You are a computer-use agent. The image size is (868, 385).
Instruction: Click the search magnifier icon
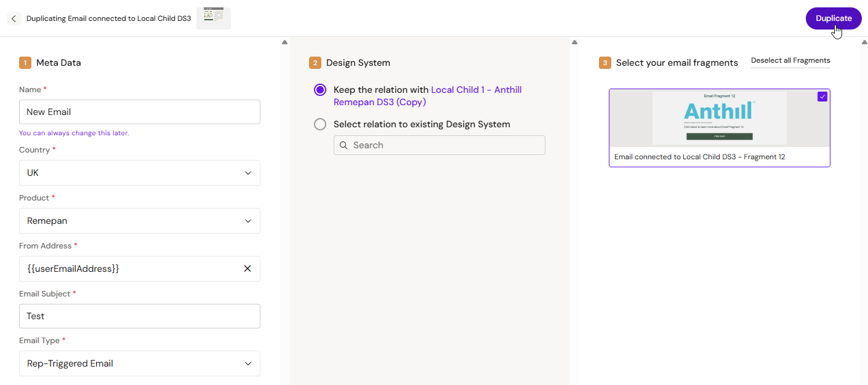(x=344, y=145)
